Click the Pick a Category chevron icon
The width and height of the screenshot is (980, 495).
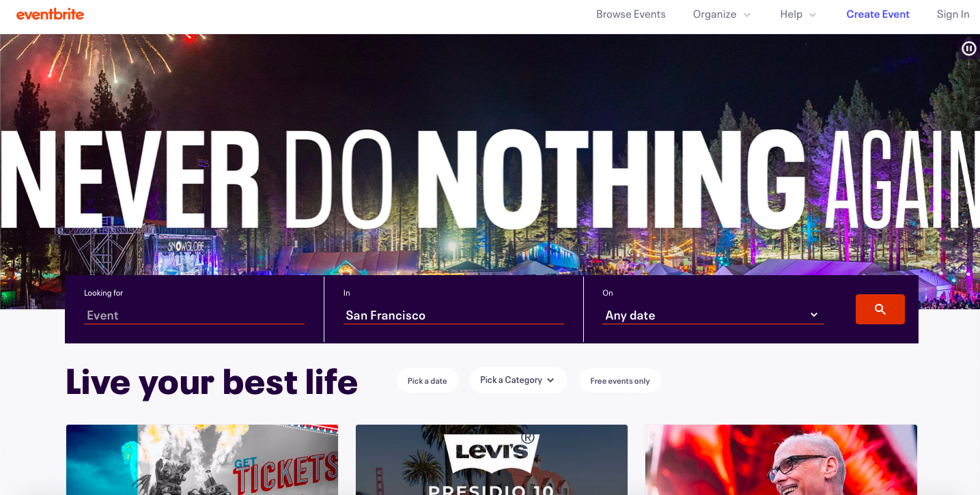point(550,380)
